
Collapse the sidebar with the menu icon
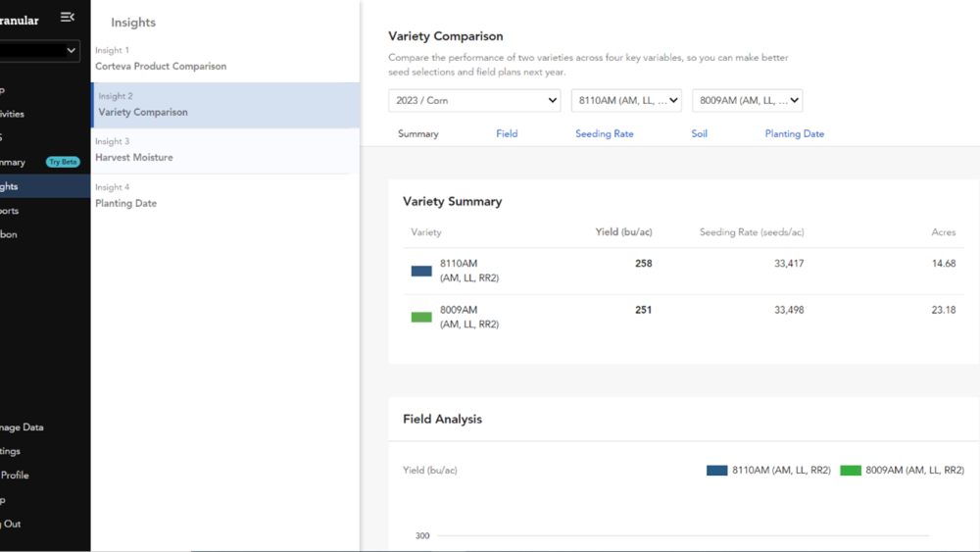click(67, 18)
